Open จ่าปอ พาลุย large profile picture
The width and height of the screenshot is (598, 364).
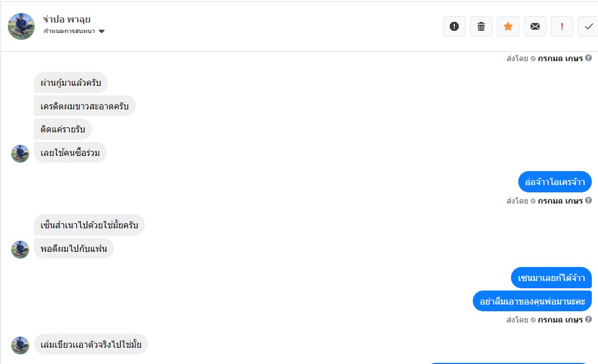(21, 26)
